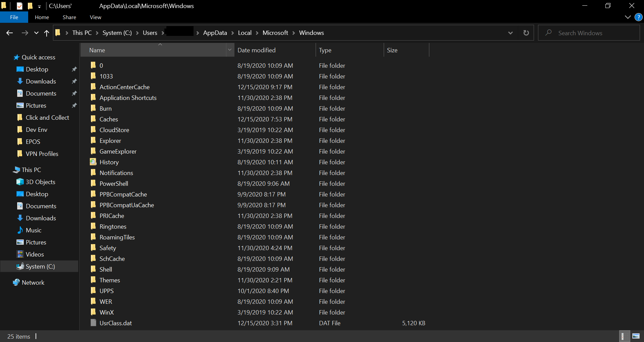Image resolution: width=644 pixels, height=342 pixels.
Task: Select Quick access in navigation pane
Action: [38, 57]
